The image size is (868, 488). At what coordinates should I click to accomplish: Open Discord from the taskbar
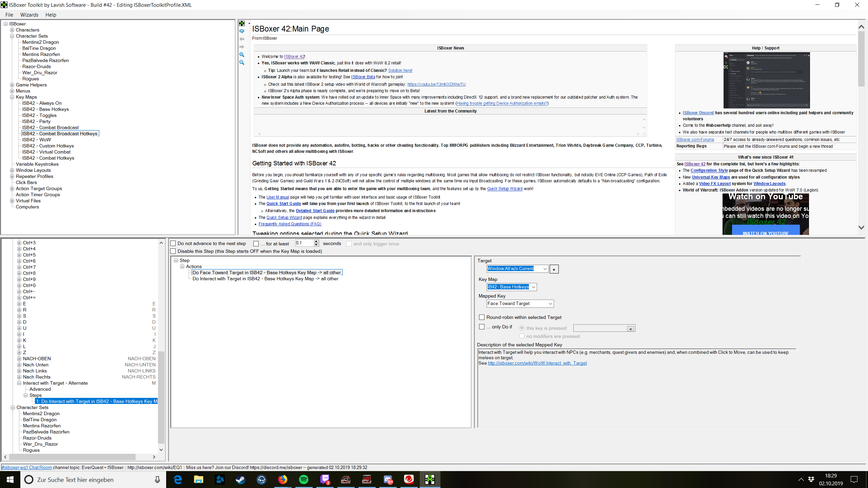[x=388, y=480]
